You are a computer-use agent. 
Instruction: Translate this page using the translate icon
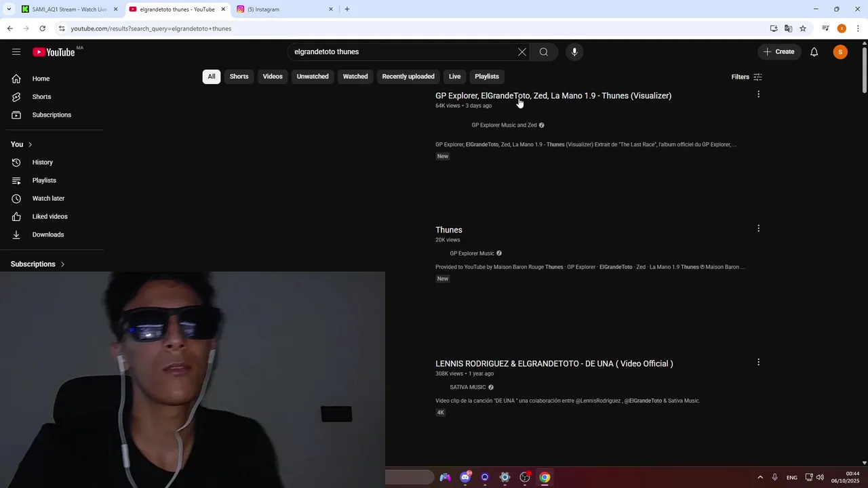pyautogui.click(x=788, y=28)
